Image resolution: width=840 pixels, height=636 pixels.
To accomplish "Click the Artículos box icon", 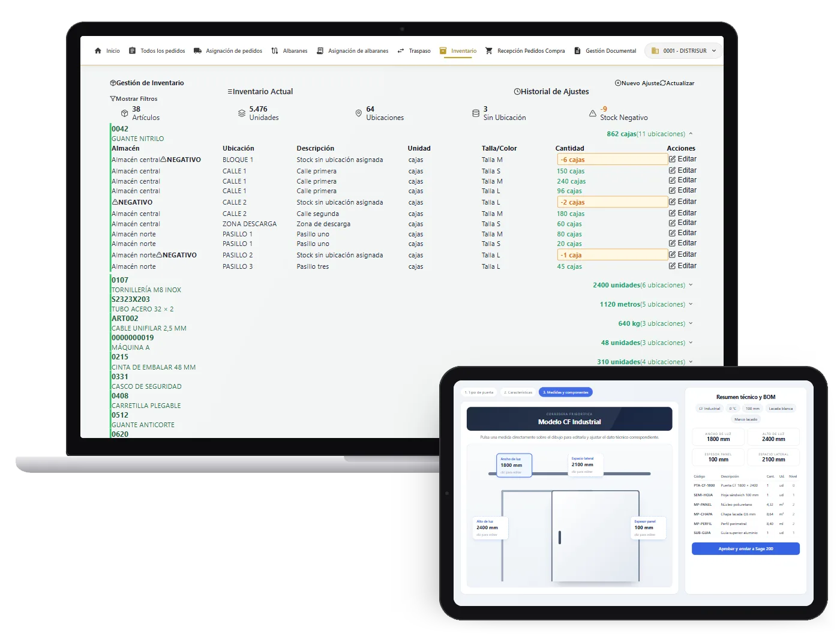I will [125, 113].
